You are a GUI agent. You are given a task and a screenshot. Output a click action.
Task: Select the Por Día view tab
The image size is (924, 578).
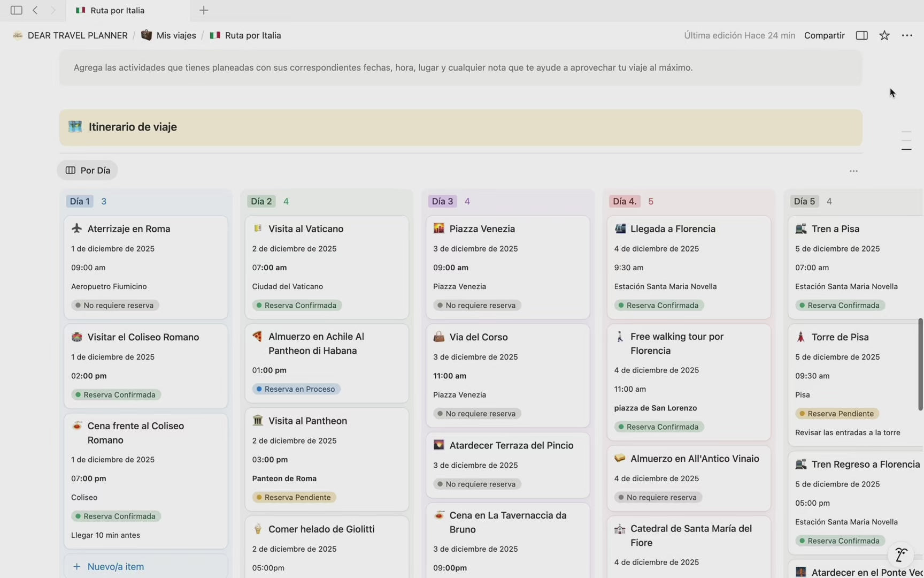coord(88,170)
